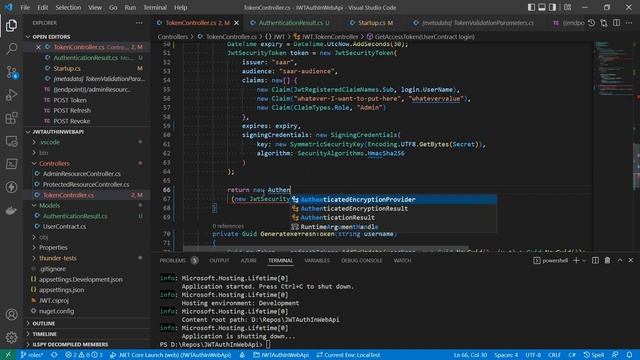Open the Terminal menu

click(x=155, y=7)
